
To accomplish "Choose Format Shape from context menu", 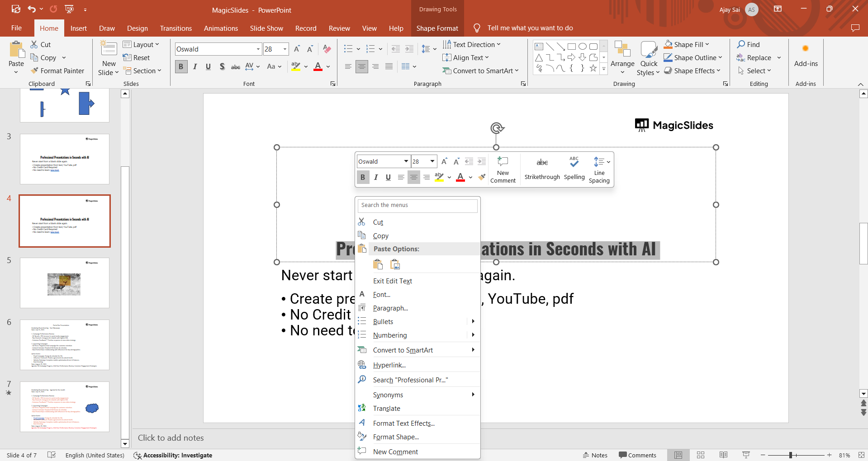I will coord(417,437).
